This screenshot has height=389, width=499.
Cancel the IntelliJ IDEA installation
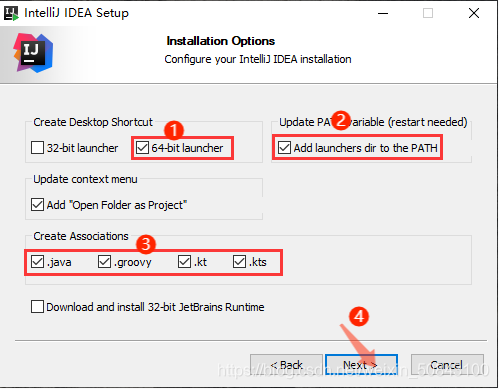[447, 365]
